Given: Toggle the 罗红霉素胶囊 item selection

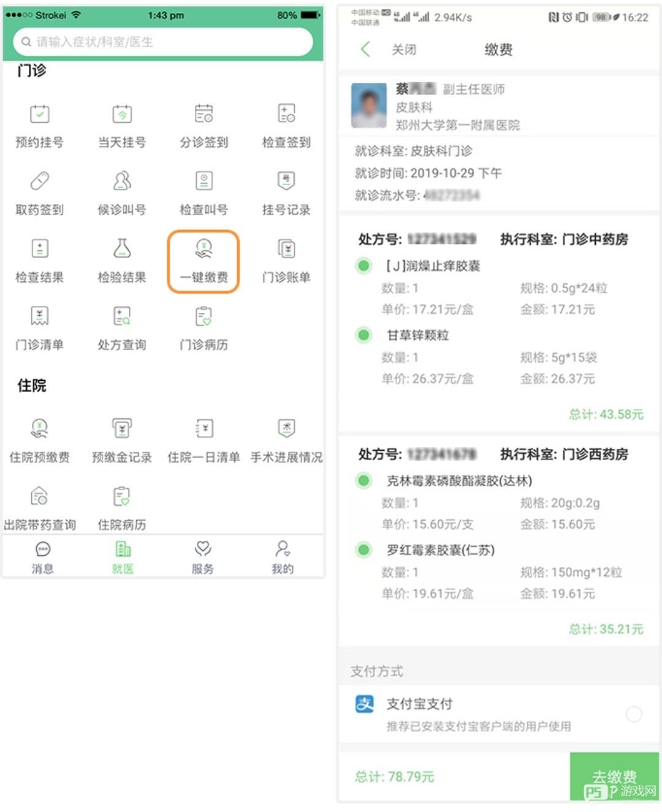Looking at the screenshot, I should pos(363,550).
